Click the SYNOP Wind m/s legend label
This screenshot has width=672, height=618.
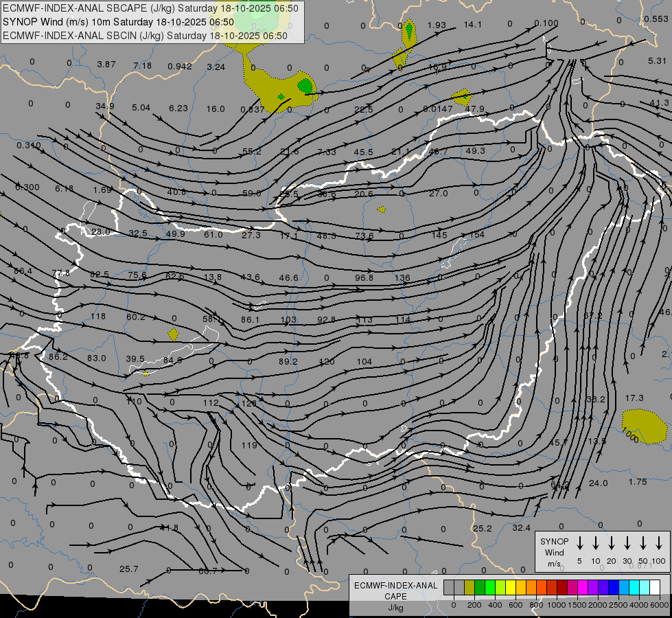(554, 552)
